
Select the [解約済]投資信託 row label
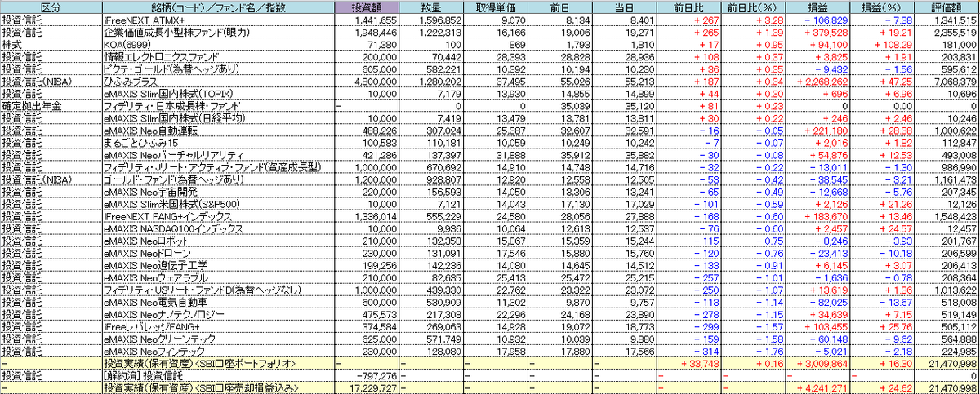pos(217,374)
